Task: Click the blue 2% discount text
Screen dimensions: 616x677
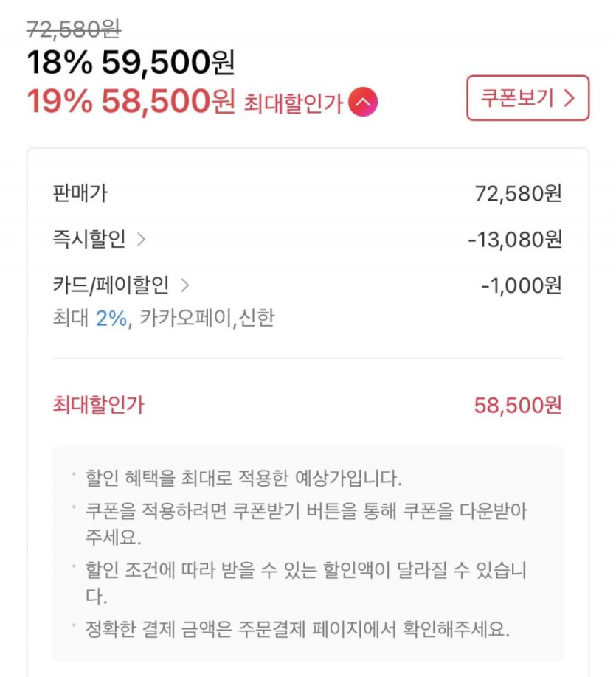Action: [111, 319]
